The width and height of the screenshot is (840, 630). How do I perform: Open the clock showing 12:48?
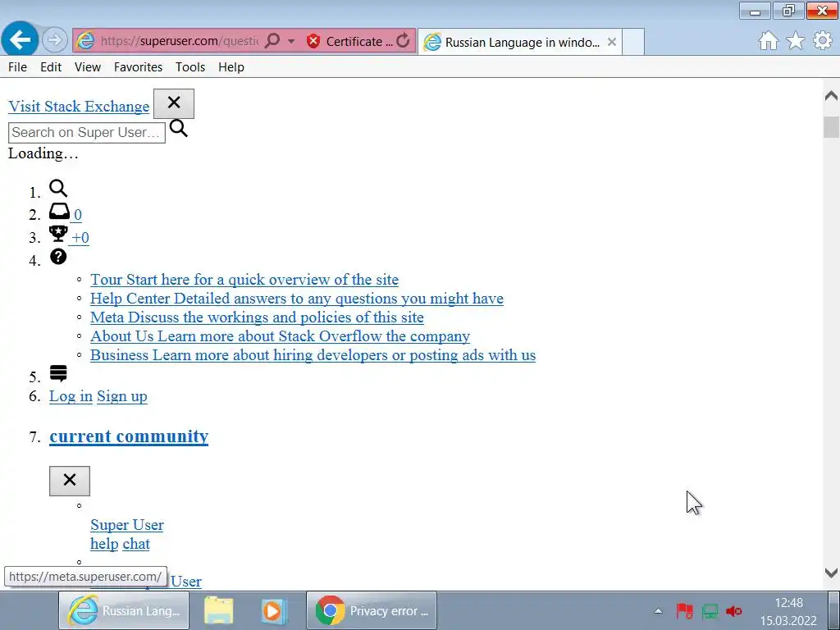(x=788, y=611)
